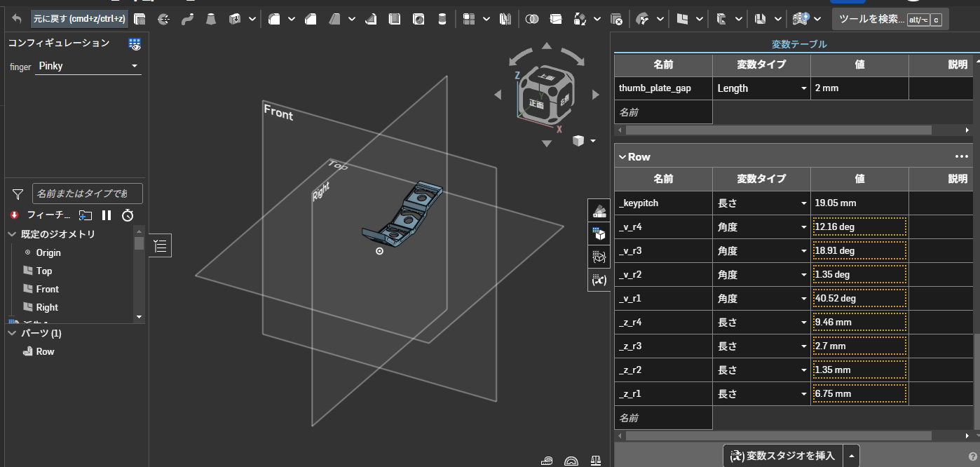Click the pause feature regeneration button
Image resolution: width=980 pixels, height=467 pixels.
tap(107, 215)
